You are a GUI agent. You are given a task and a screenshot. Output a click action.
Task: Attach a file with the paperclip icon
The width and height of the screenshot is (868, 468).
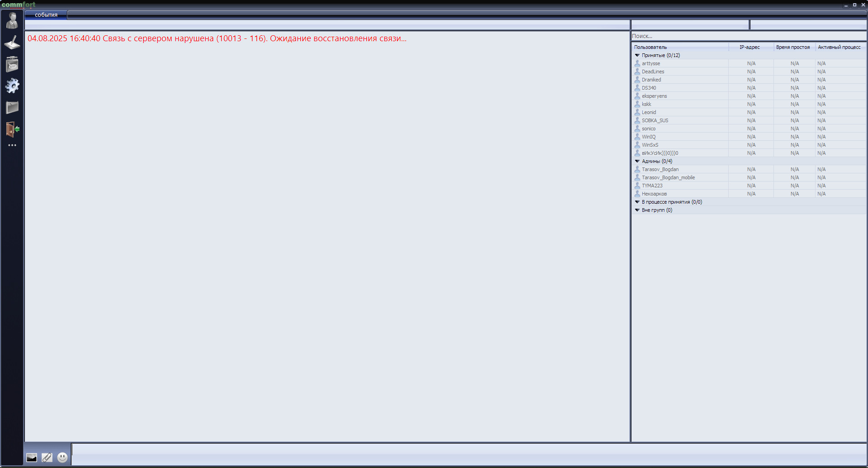[x=47, y=458]
